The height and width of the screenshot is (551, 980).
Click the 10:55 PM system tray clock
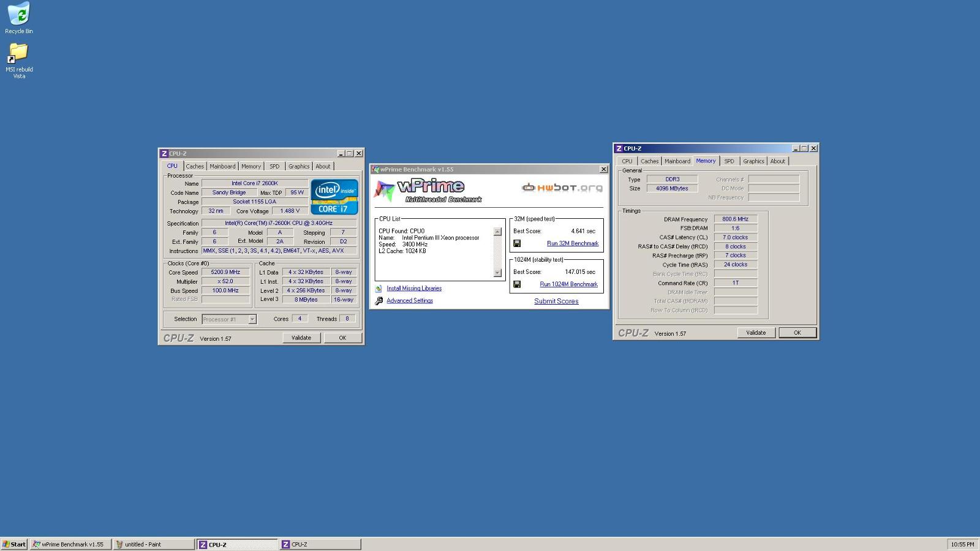[962, 544]
